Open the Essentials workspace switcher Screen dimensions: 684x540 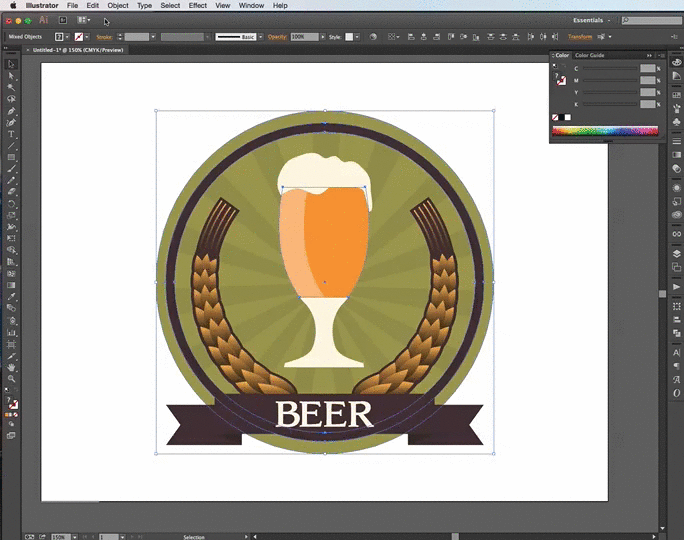coord(592,21)
